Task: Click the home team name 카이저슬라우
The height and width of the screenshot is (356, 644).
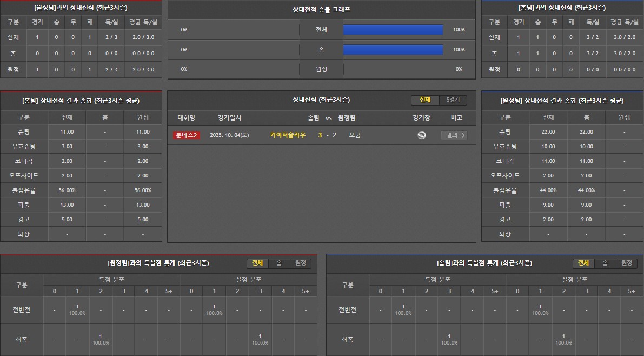Action: (x=288, y=135)
